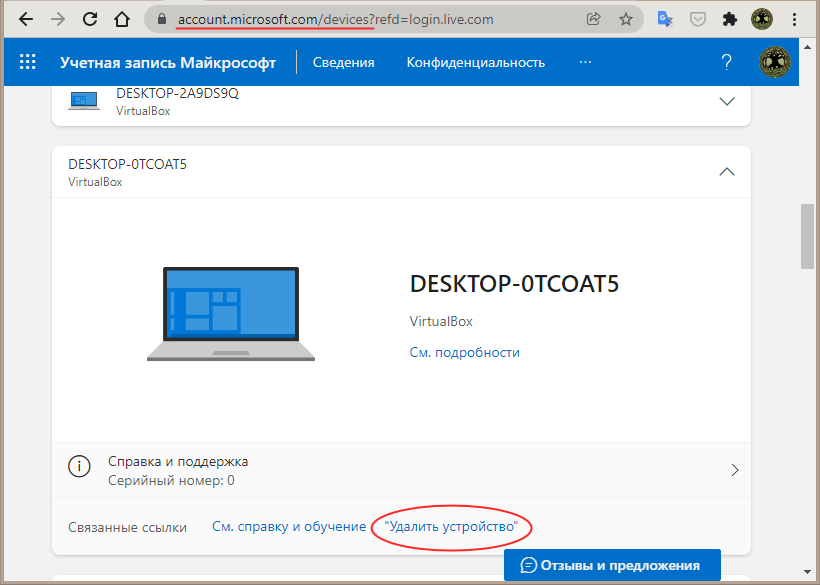Open the Microsoft account manager avatar
The height and width of the screenshot is (585, 820).
pos(775,62)
